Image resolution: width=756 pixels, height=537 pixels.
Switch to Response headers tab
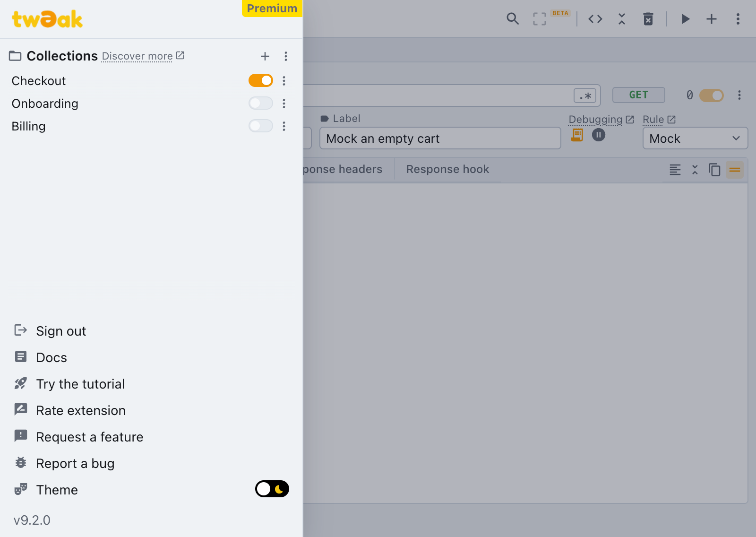tap(342, 169)
